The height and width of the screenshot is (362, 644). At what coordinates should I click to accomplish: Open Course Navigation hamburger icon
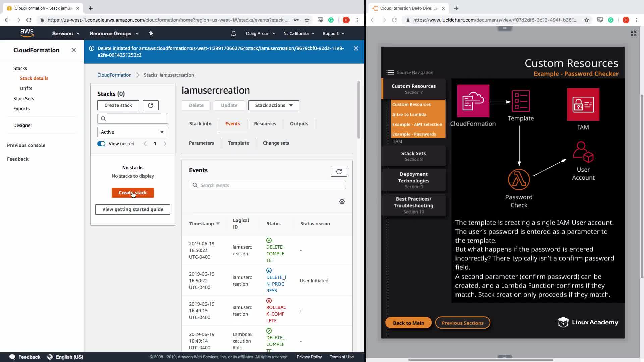pos(390,72)
